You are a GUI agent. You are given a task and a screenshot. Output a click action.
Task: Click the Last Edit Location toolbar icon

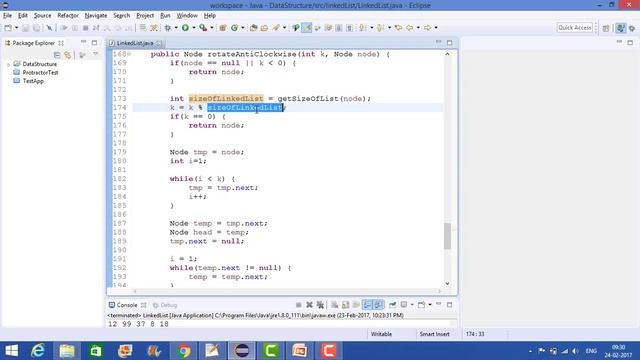tap(398, 28)
